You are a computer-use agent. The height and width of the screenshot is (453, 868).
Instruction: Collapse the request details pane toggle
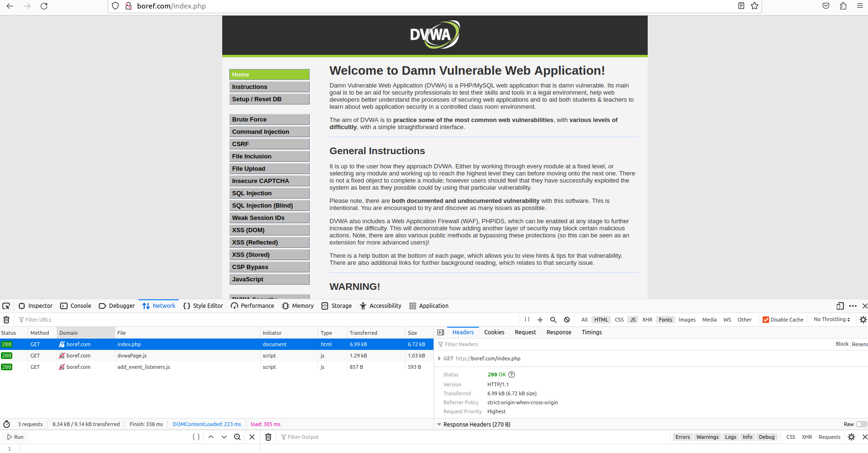(x=441, y=332)
